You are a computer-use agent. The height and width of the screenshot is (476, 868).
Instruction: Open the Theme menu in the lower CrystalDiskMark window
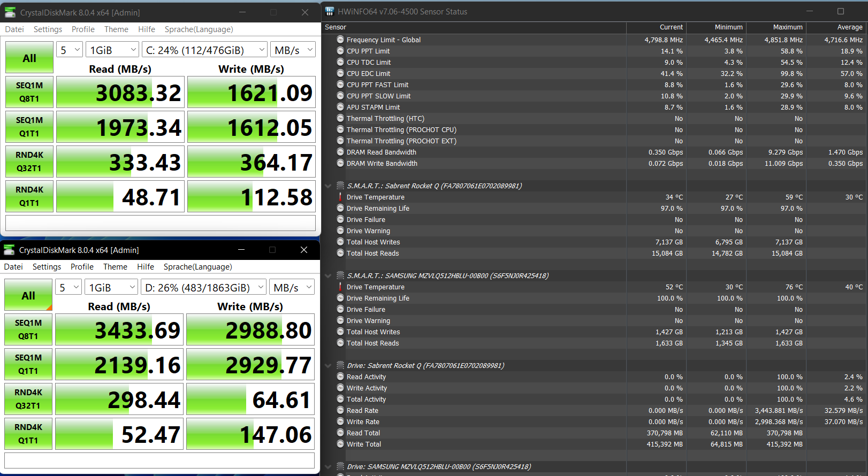pos(115,266)
